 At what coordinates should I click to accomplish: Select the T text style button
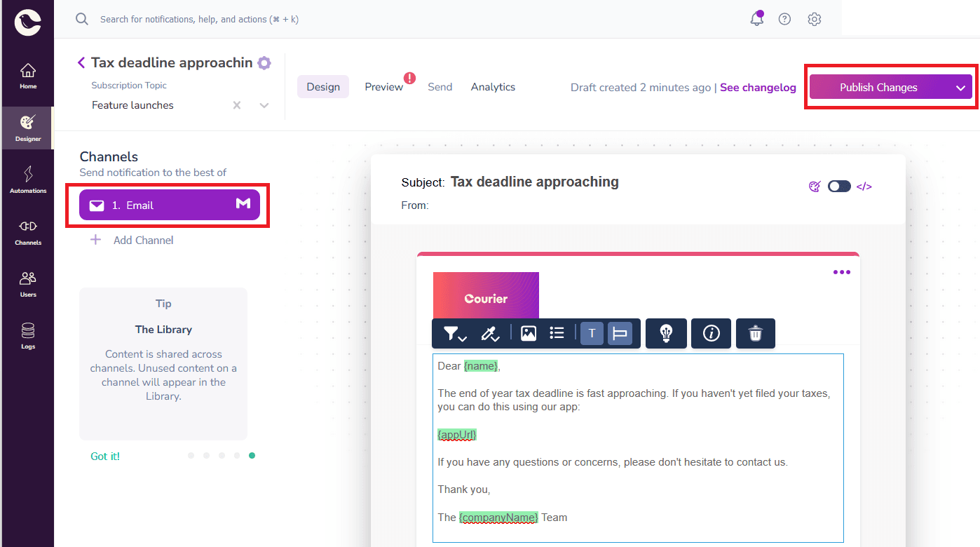592,333
